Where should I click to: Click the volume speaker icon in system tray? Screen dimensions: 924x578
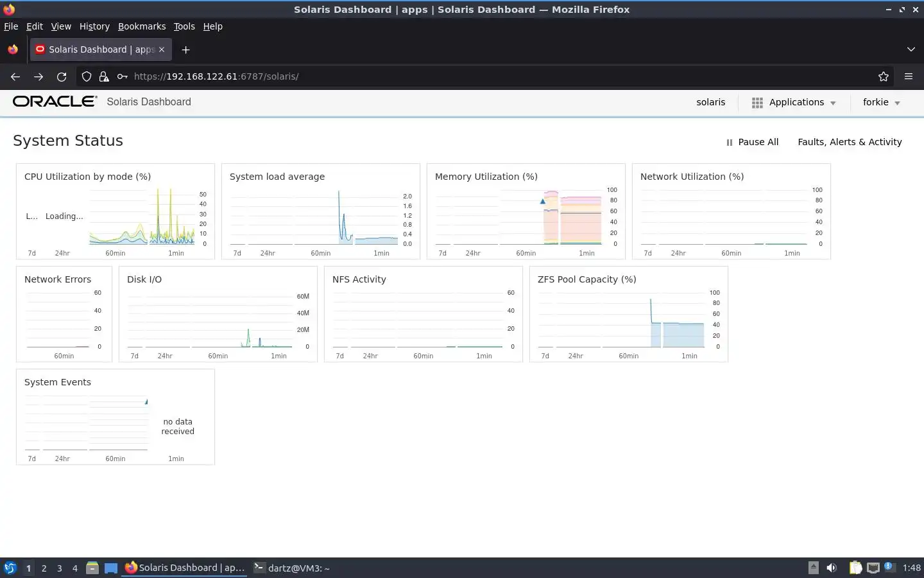pyautogui.click(x=832, y=568)
